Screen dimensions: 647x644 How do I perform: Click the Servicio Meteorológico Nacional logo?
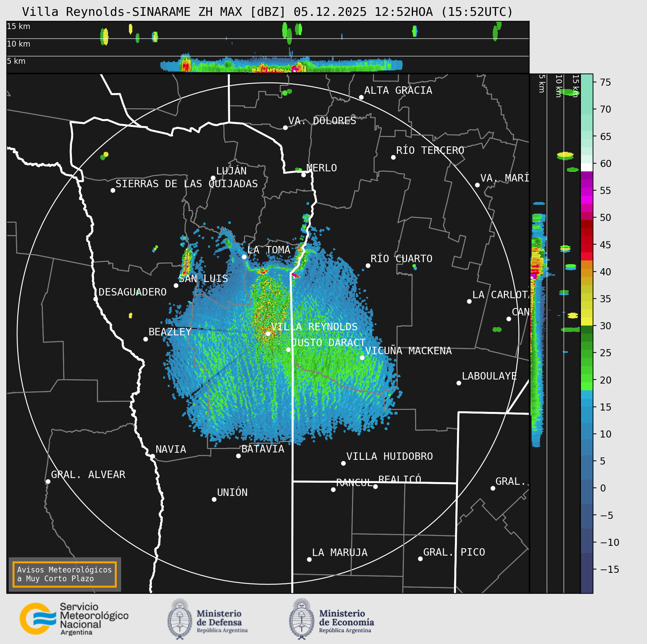(x=74, y=619)
